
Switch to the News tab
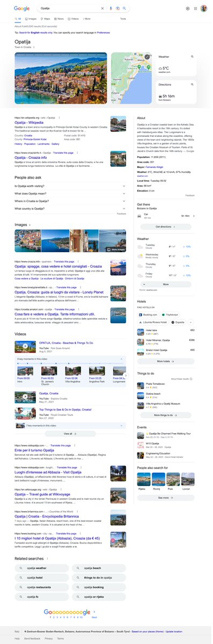click(x=59, y=18)
